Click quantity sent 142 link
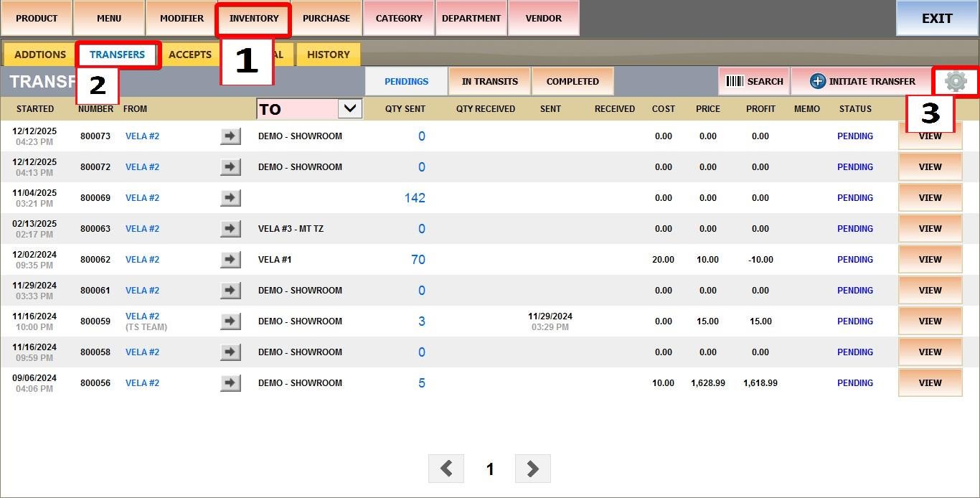This screenshot has width=980, height=498. click(415, 198)
